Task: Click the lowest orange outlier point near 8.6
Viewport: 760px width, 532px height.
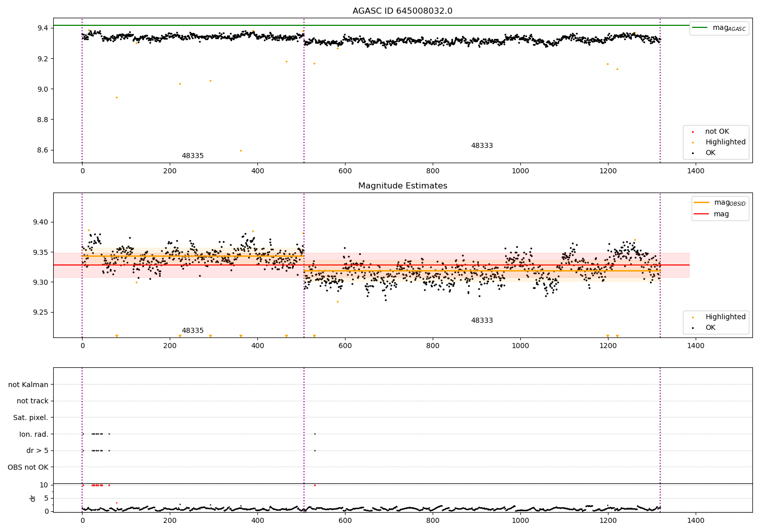Action: click(x=241, y=150)
